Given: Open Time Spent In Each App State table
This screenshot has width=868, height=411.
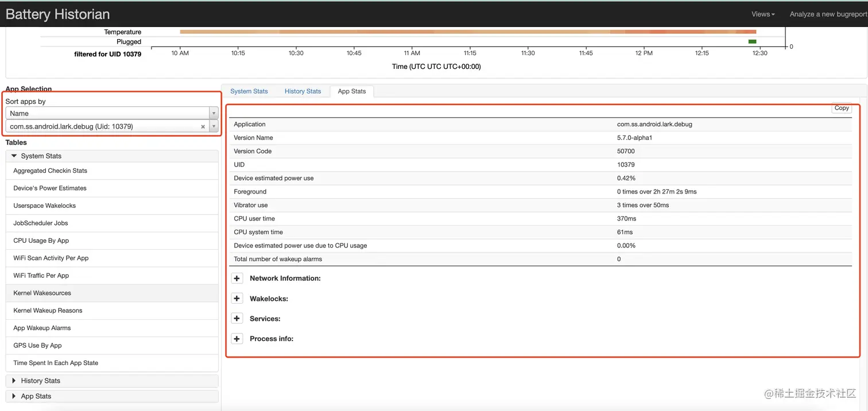Looking at the screenshot, I should [x=112, y=363].
